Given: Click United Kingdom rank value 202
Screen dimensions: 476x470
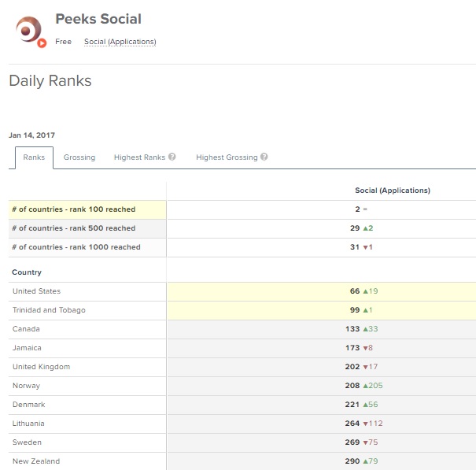Looking at the screenshot, I should pyautogui.click(x=352, y=367).
